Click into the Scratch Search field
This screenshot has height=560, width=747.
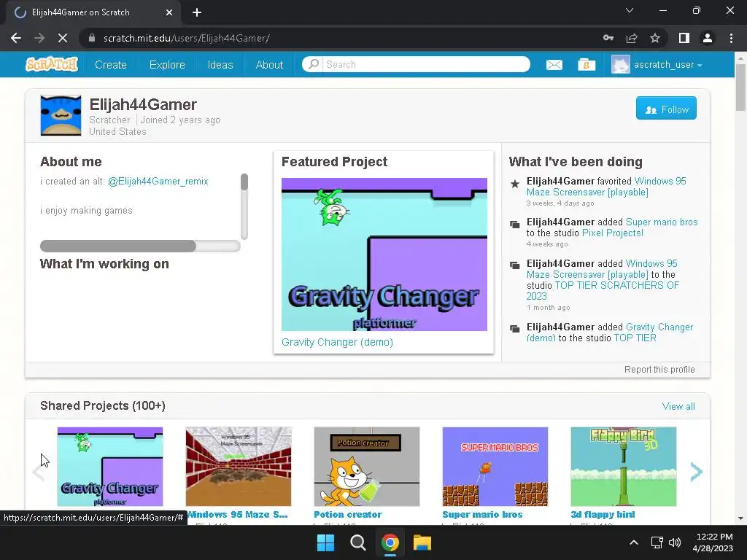426,64
